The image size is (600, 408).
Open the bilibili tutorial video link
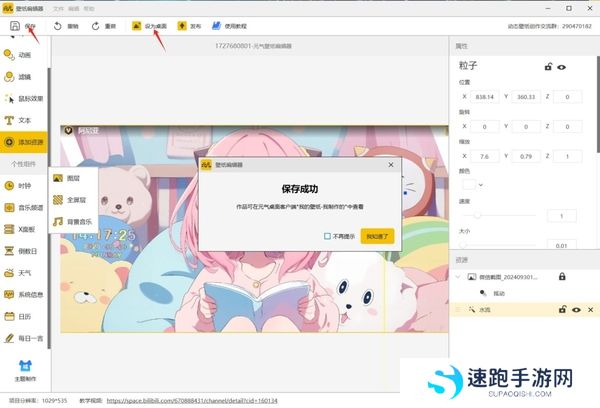click(x=192, y=401)
